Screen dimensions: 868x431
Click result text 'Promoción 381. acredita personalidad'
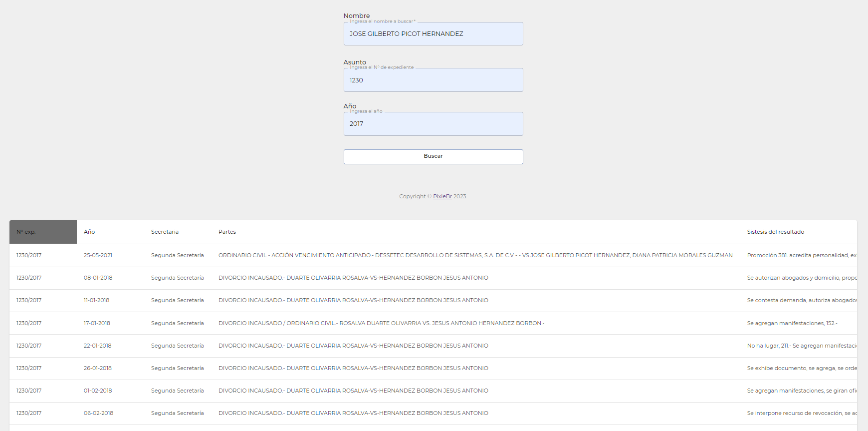[802, 255]
